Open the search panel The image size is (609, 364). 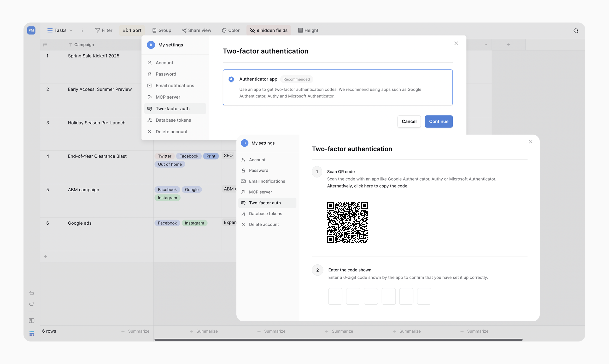pos(576,30)
